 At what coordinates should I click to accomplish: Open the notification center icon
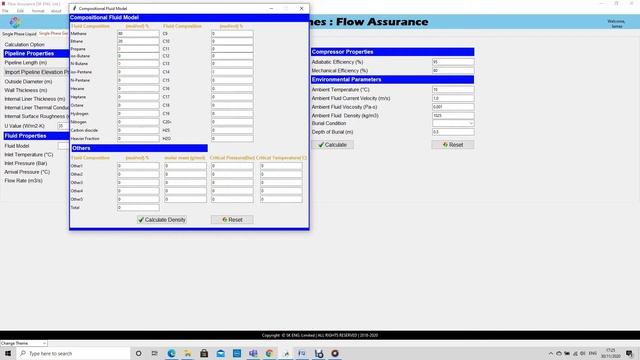[x=630, y=353]
